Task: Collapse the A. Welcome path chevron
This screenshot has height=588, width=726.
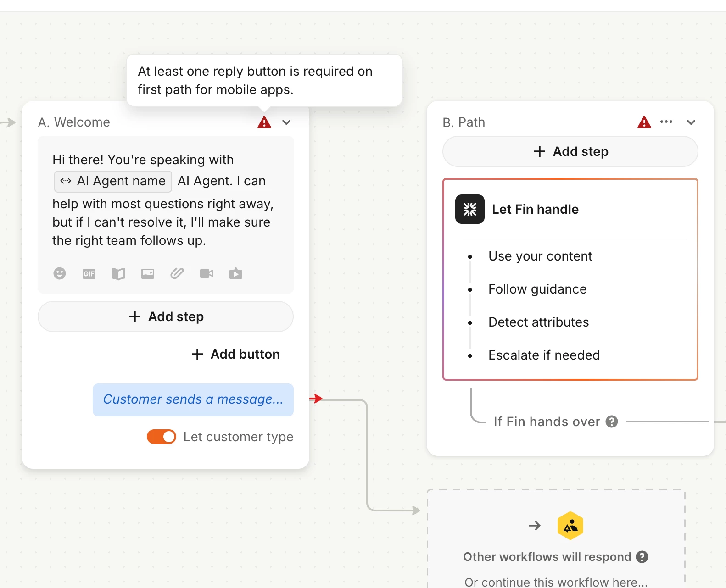Action: pos(286,122)
